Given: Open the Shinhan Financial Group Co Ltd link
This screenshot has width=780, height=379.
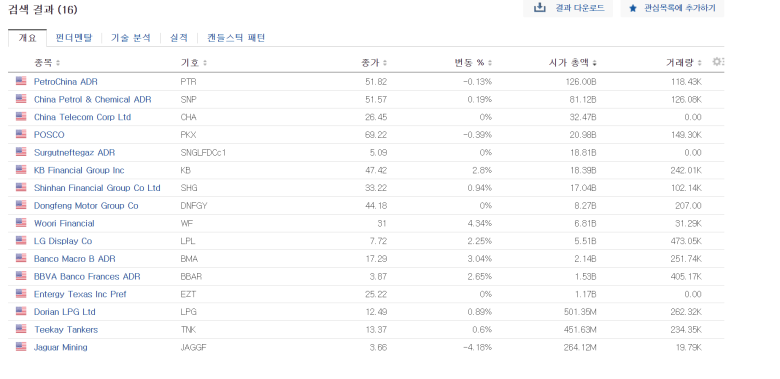Looking at the screenshot, I should (97, 188).
